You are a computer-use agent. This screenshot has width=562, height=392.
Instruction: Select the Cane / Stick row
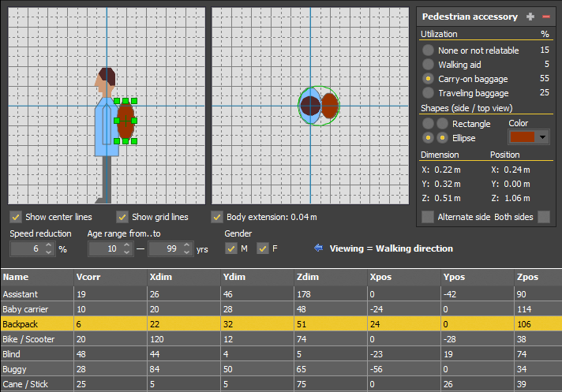pos(281,384)
